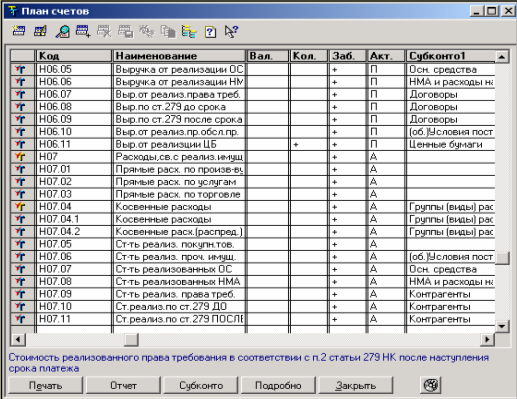This screenshot has height=399, width=517.
Task: Click the План счетов title bar icon
Action: (13, 11)
